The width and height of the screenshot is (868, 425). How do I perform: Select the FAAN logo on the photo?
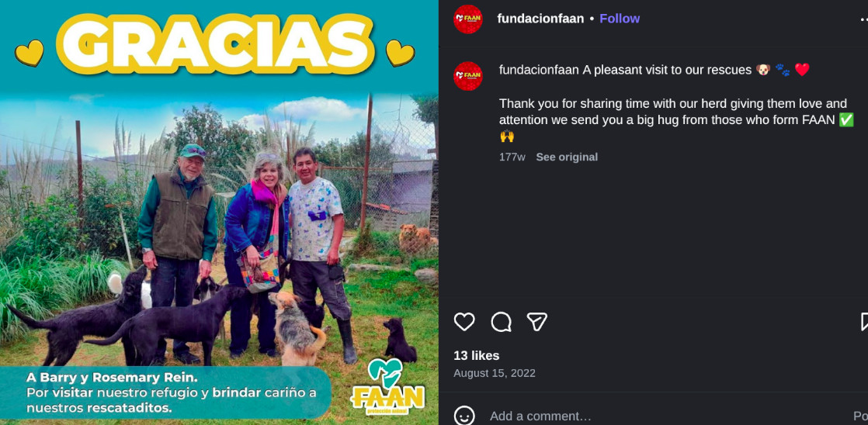(x=387, y=387)
